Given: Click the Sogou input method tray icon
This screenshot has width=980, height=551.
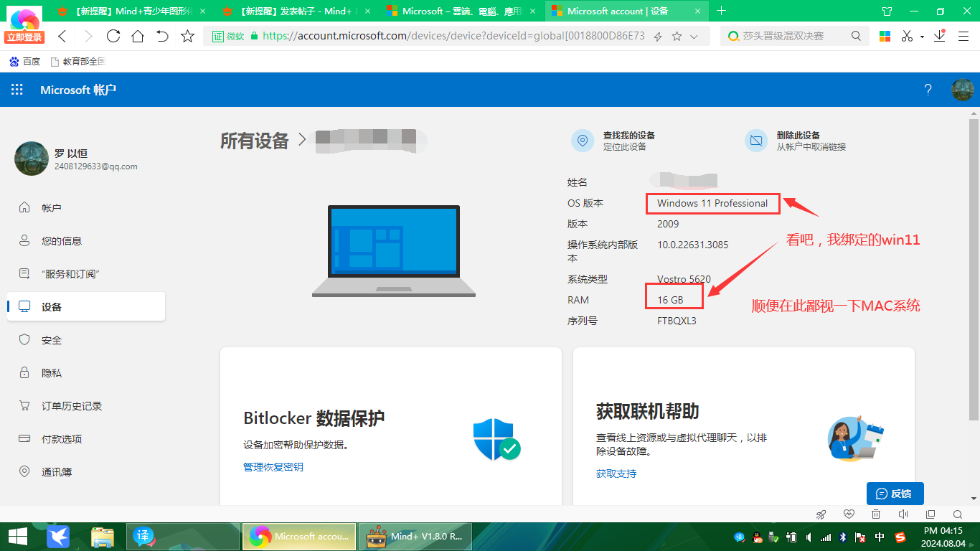Looking at the screenshot, I should click(900, 537).
